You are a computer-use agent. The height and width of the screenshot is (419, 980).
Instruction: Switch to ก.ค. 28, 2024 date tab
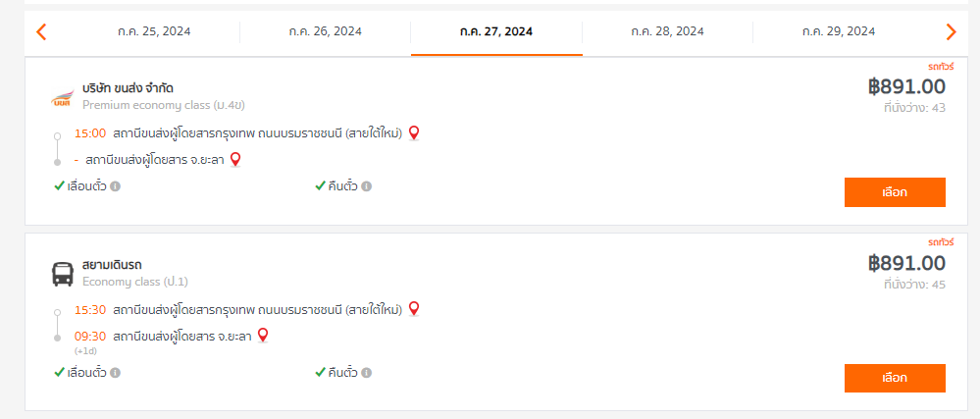[x=667, y=31]
